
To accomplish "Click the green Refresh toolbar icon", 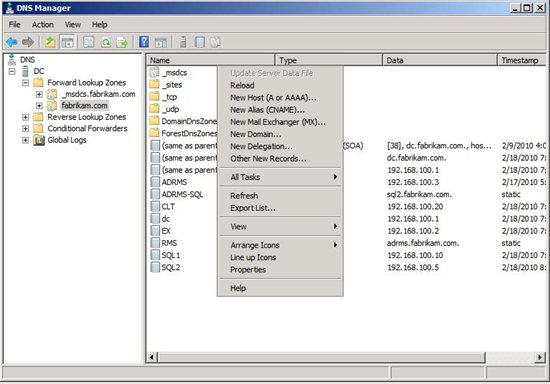I will coord(106,42).
